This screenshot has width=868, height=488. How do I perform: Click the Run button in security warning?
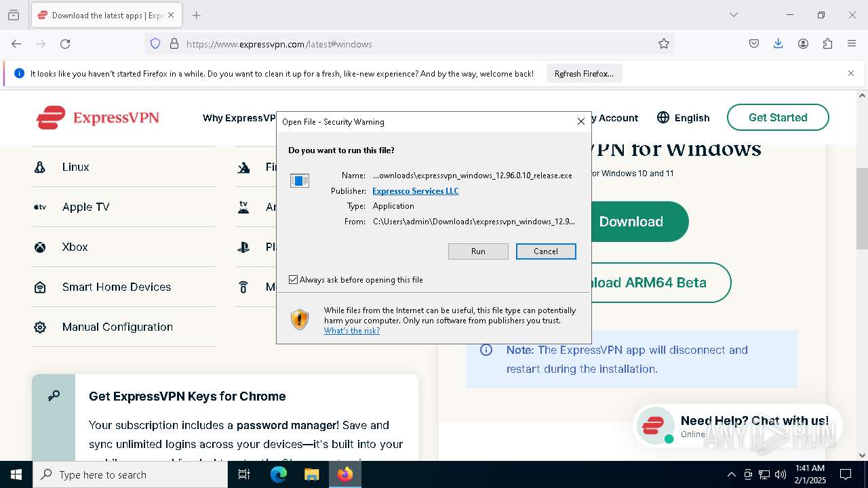(478, 251)
